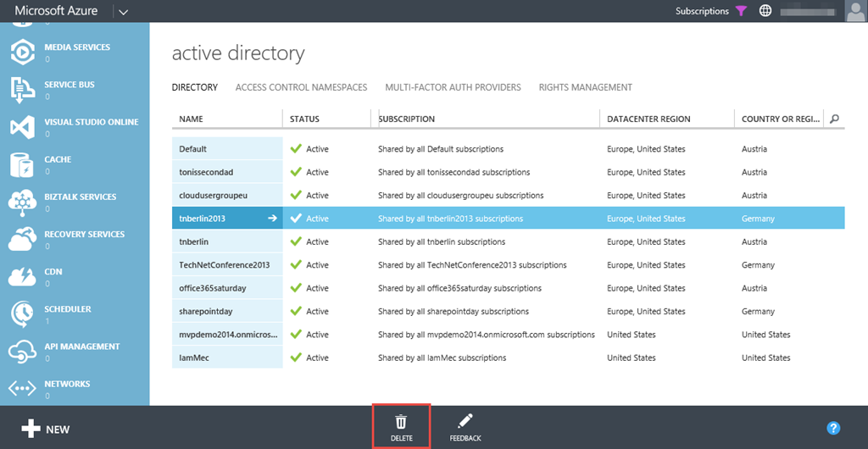Open the Subscriptions filter

[741, 11]
